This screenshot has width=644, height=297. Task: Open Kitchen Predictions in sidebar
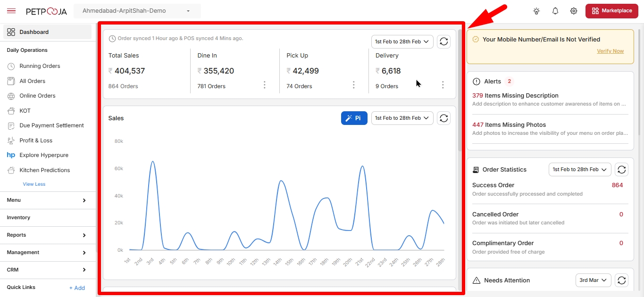pyautogui.click(x=44, y=170)
